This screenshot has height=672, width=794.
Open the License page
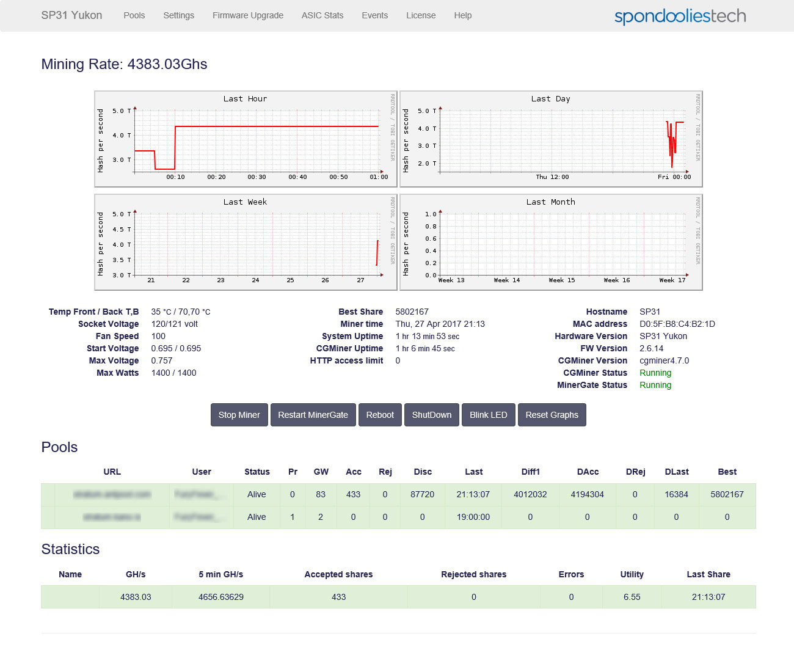click(421, 15)
